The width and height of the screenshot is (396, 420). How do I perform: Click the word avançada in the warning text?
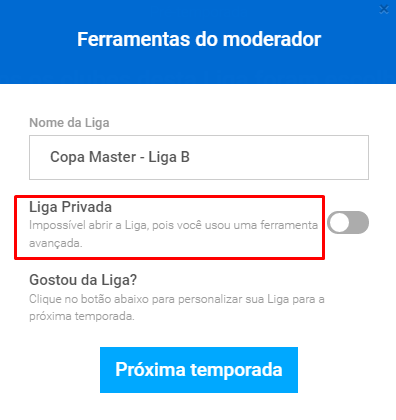(55, 243)
